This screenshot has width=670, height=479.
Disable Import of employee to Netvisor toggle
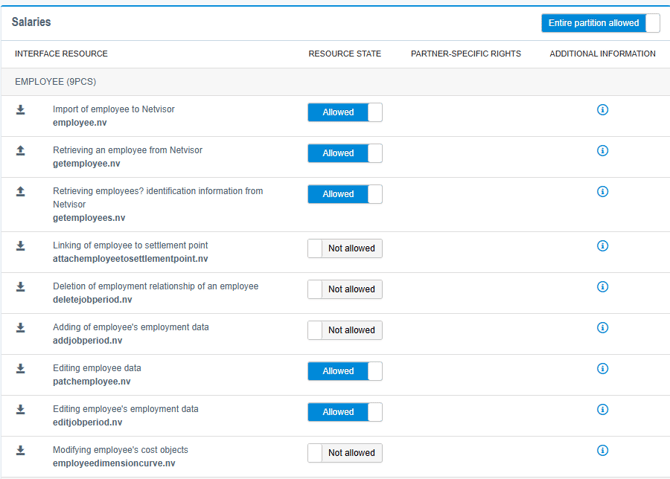[345, 112]
